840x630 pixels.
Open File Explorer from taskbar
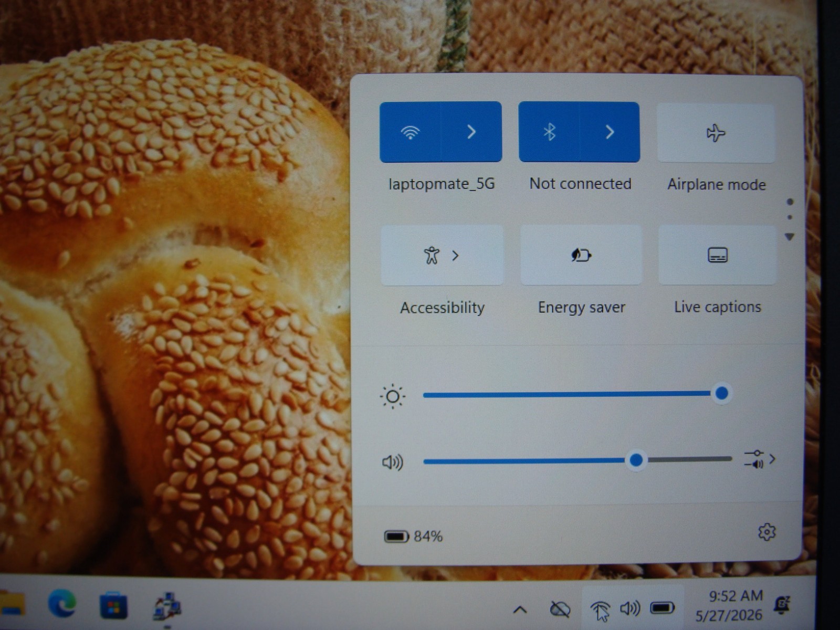click(x=12, y=604)
